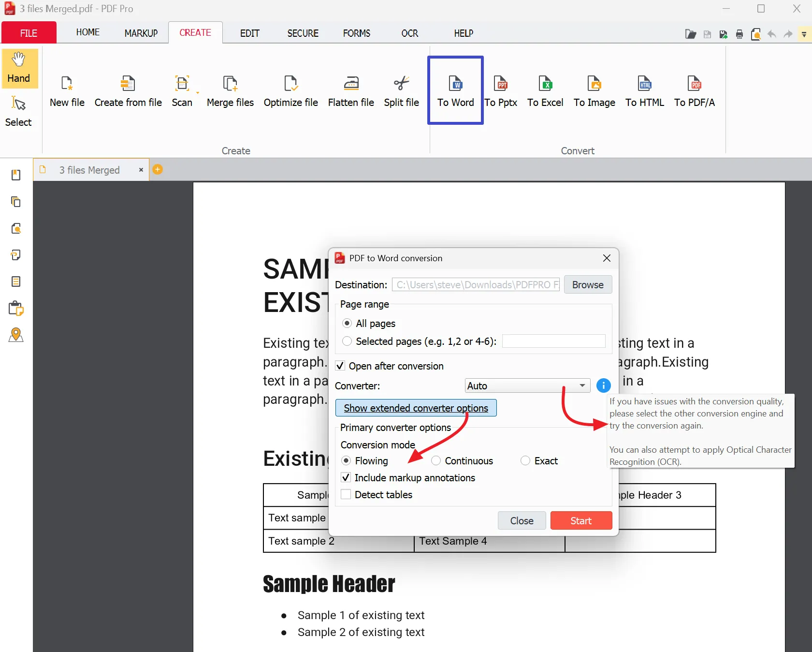The height and width of the screenshot is (652, 812).
Task: Launch the Scan tool
Action: [x=182, y=91]
